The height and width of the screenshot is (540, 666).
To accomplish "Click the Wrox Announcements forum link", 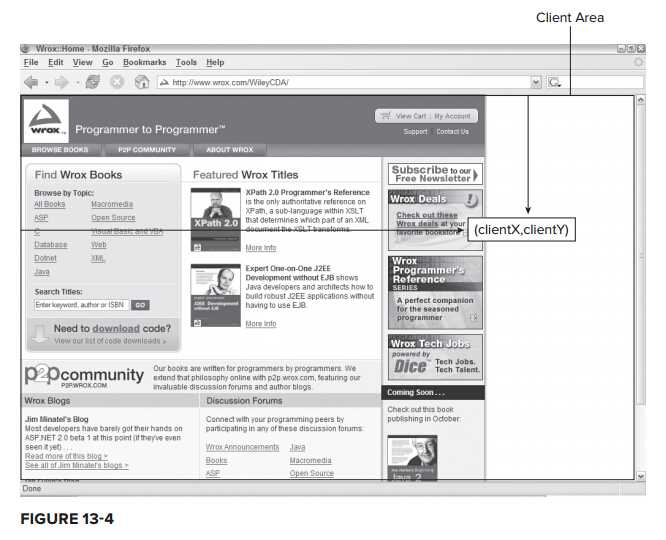I will [243, 447].
